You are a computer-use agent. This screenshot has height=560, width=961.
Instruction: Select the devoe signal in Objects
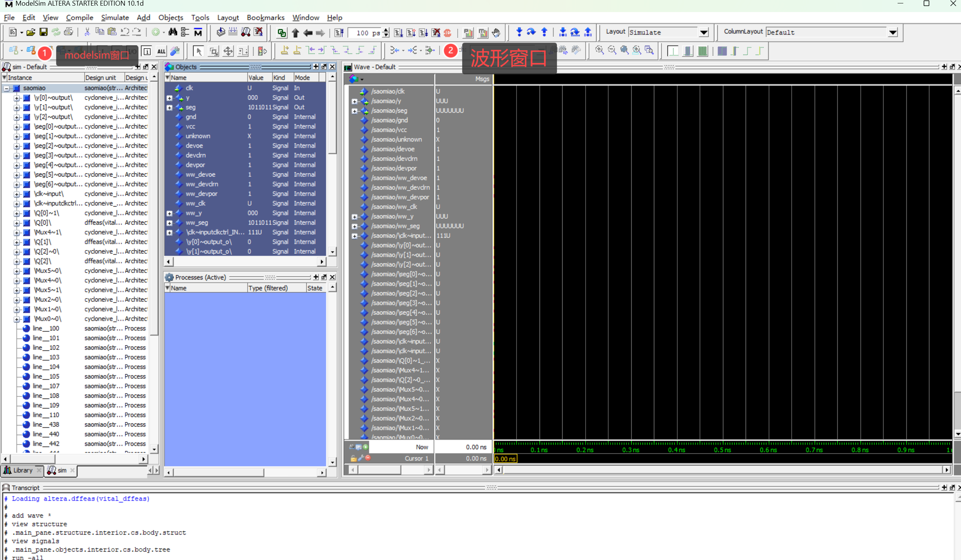coord(194,146)
